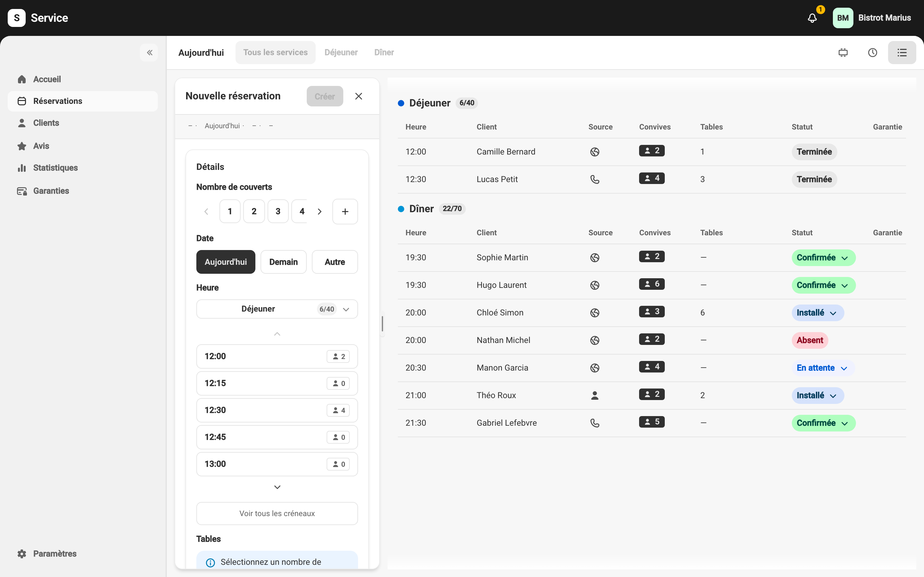Select the Déjeuner tab in the top bar
The width and height of the screenshot is (924, 577).
[341, 53]
